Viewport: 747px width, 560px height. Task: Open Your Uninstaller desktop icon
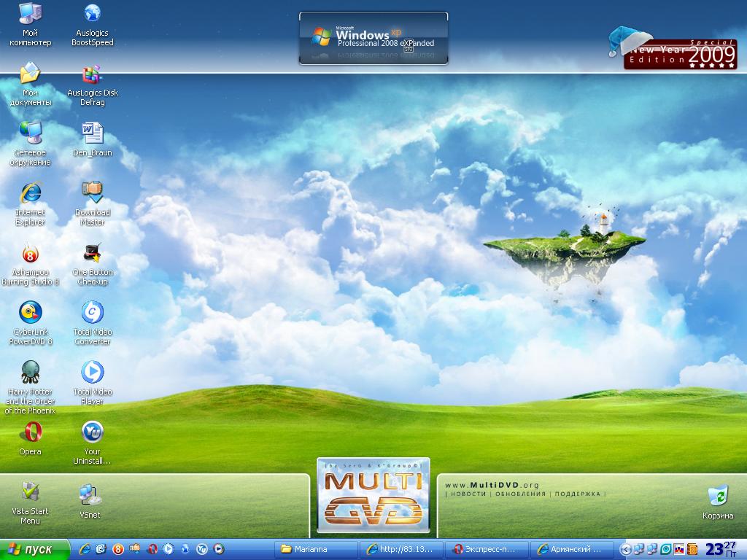coord(93,432)
